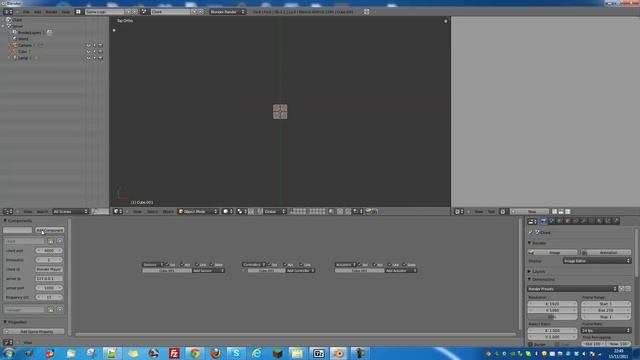This screenshot has height=360, width=640.
Task: Click the scene name field in header
Action: 171,12
